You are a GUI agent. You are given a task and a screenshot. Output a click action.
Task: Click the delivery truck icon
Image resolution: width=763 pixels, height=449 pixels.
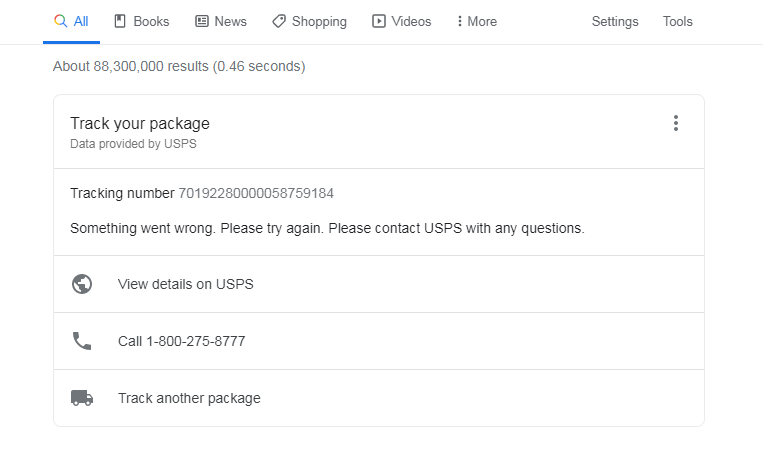[82, 398]
